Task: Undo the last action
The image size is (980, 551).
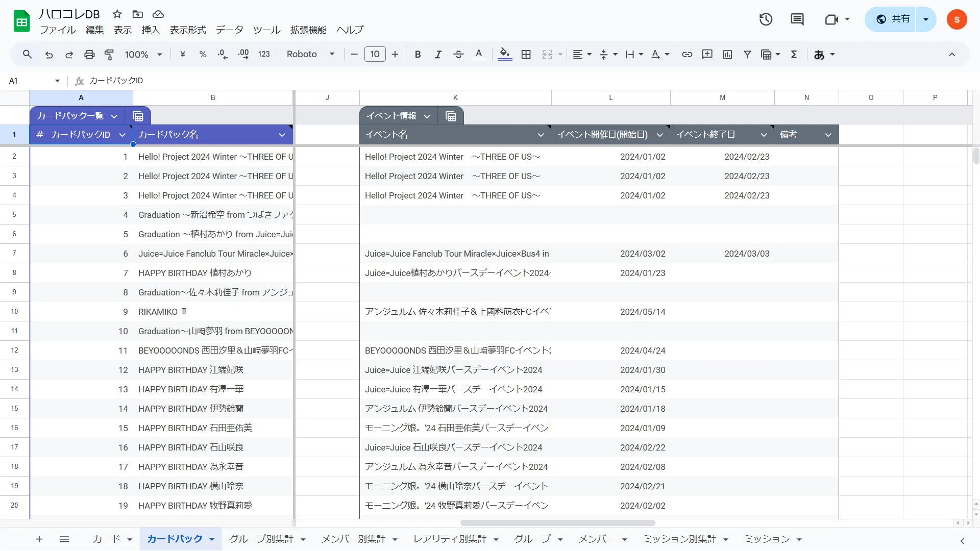Action: point(49,54)
